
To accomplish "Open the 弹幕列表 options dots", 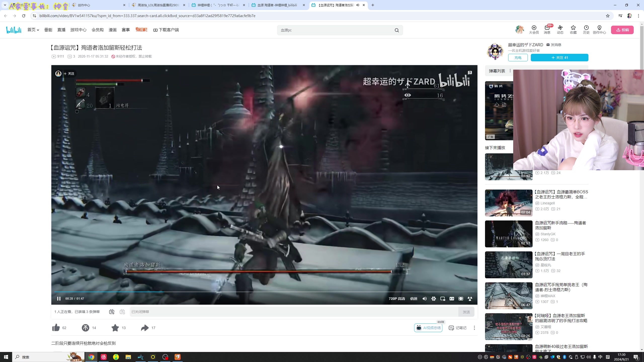I will point(510,71).
